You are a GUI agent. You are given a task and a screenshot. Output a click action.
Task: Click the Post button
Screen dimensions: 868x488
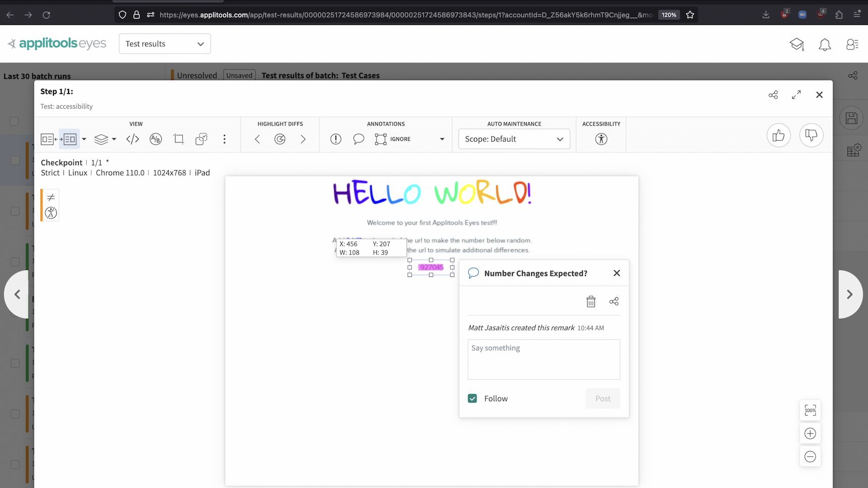[603, 398]
